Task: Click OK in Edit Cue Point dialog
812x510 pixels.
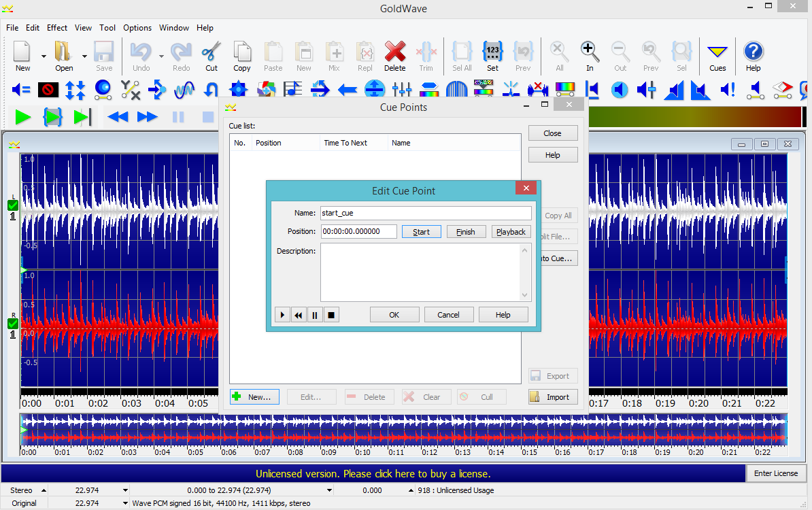Action: [394, 315]
